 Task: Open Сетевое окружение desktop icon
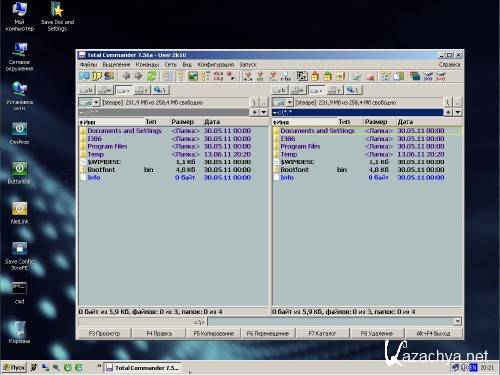click(x=19, y=57)
